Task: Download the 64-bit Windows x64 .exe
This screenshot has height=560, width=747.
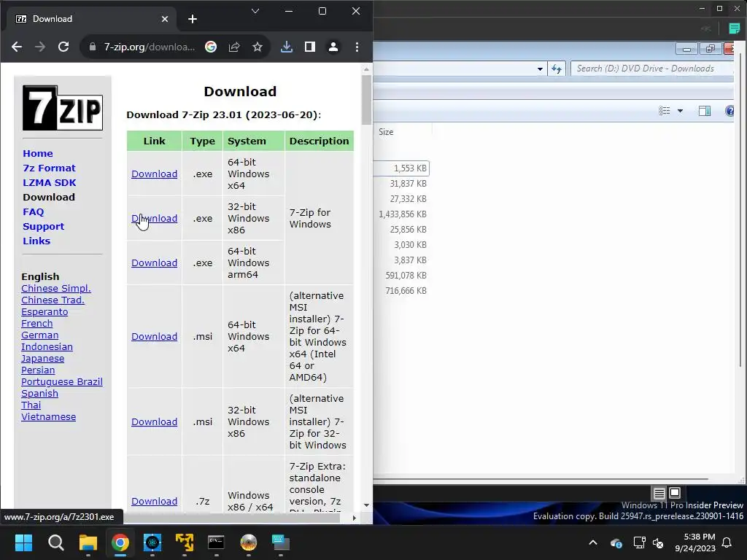Action: pos(155,174)
